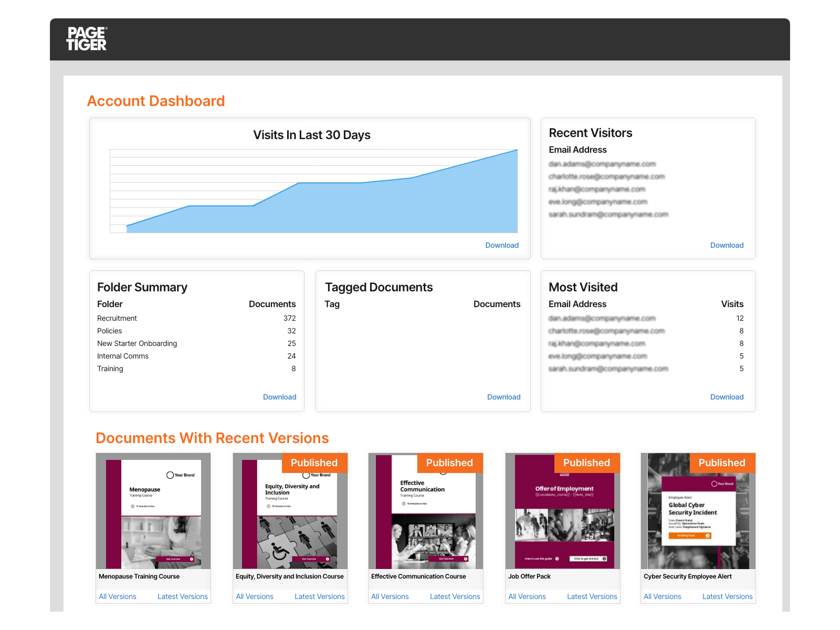840x630 pixels.
Task: Click the Menopause Training Course title
Action: 139,576
